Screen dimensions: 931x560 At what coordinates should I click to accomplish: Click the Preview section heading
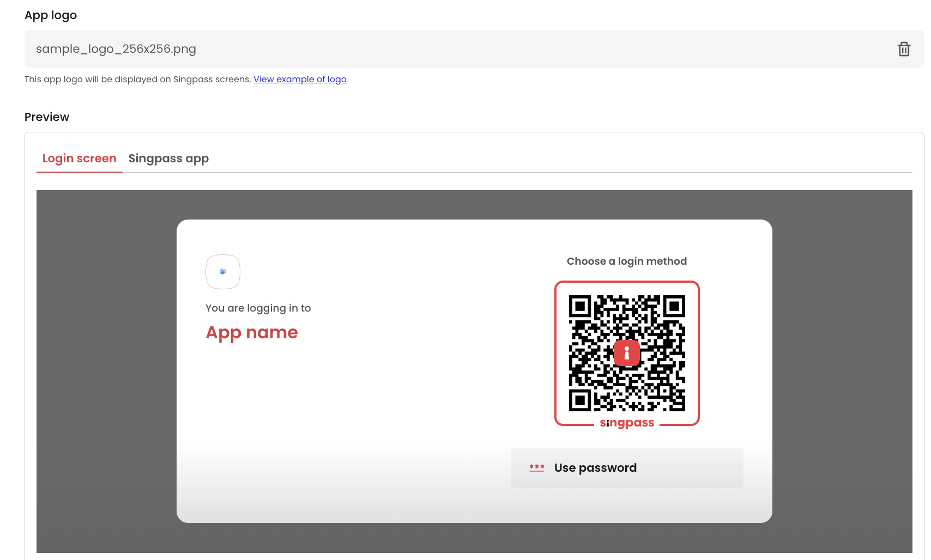47,117
